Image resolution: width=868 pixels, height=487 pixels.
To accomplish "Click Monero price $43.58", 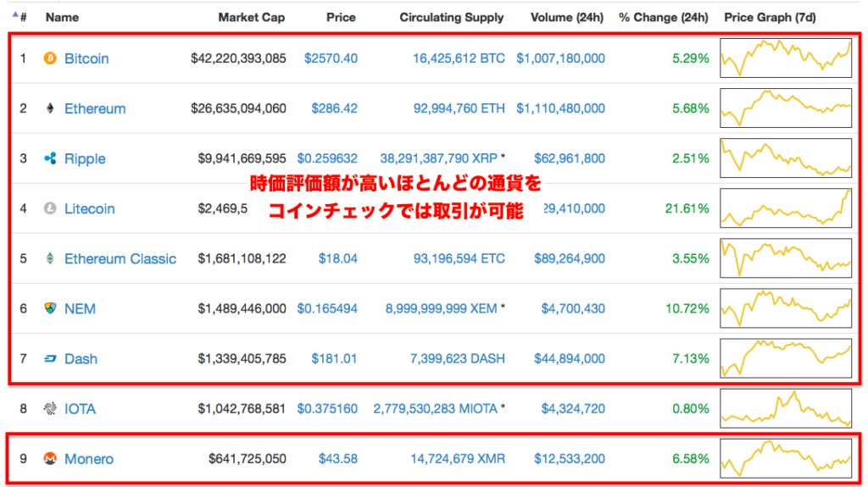I will click(x=337, y=459).
